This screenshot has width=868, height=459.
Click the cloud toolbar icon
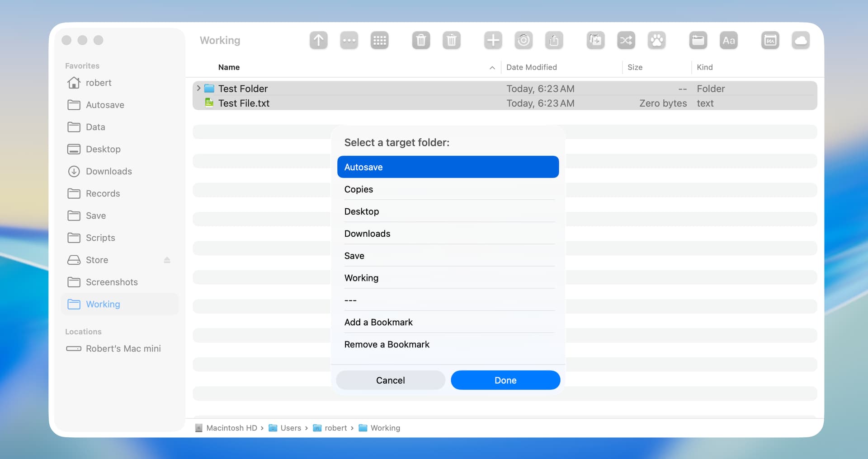tap(800, 41)
